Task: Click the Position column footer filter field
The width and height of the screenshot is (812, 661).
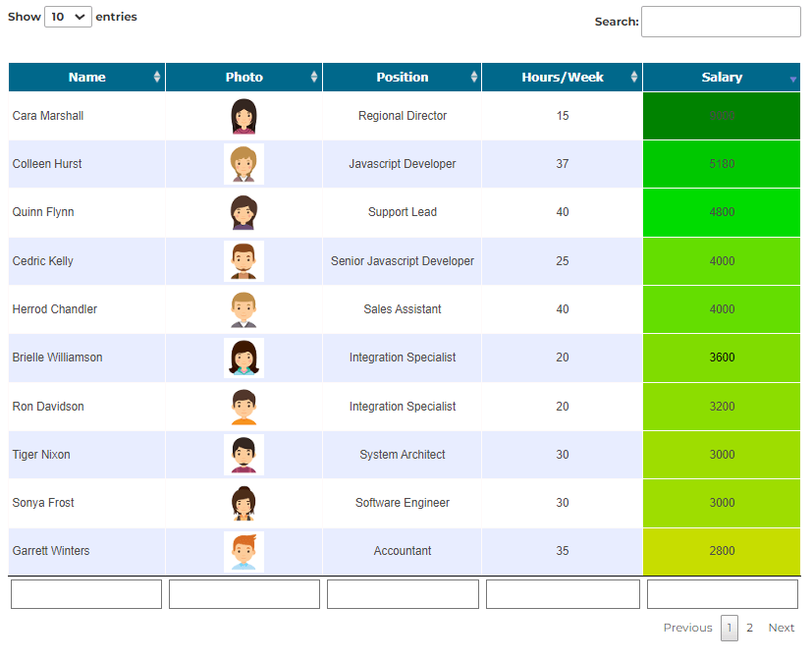Action: tap(403, 594)
